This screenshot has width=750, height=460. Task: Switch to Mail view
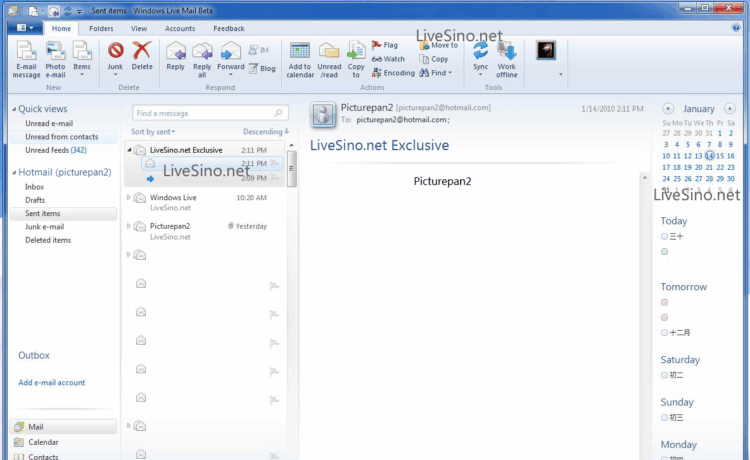click(x=63, y=427)
